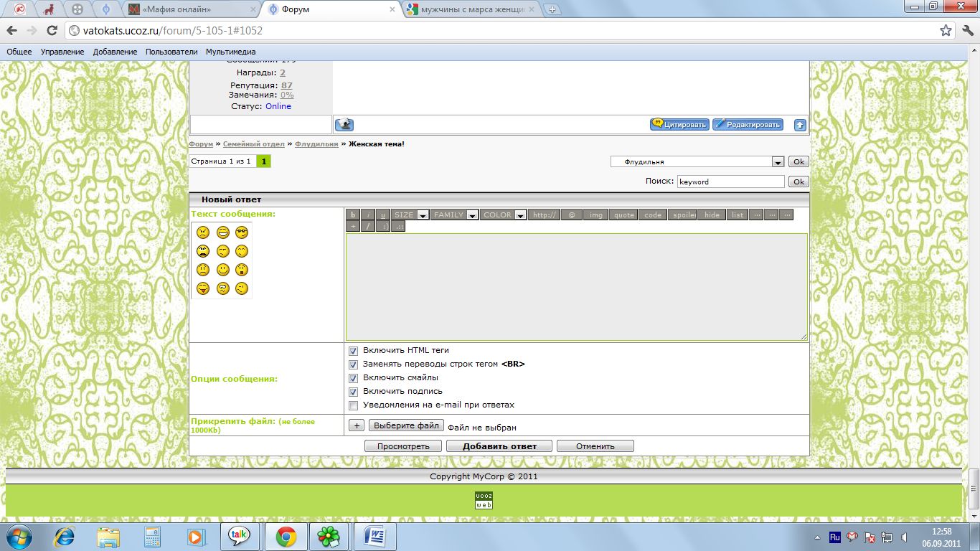Open the Добавление menu
Image resolution: width=980 pixels, height=551 pixels.
[115, 52]
